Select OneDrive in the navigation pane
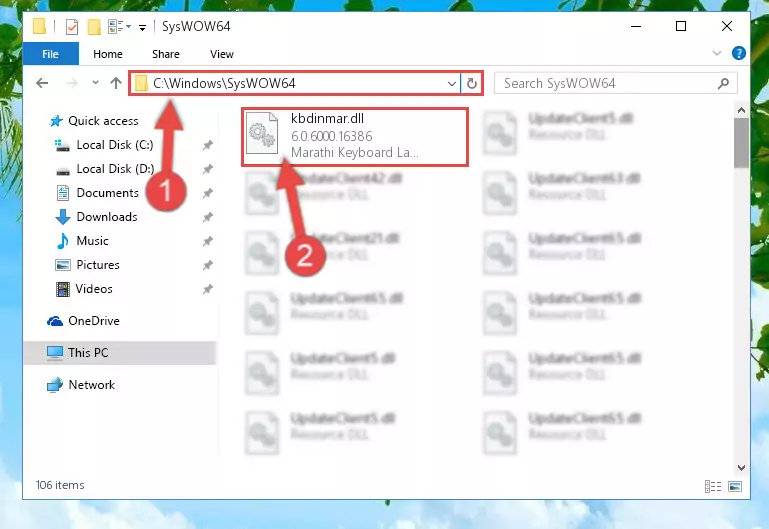 click(x=83, y=321)
